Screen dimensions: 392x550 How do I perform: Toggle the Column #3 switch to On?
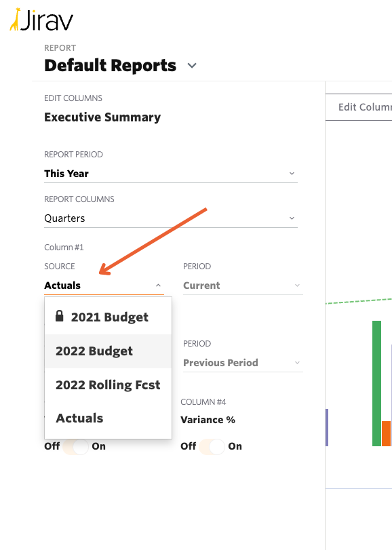pos(77,446)
